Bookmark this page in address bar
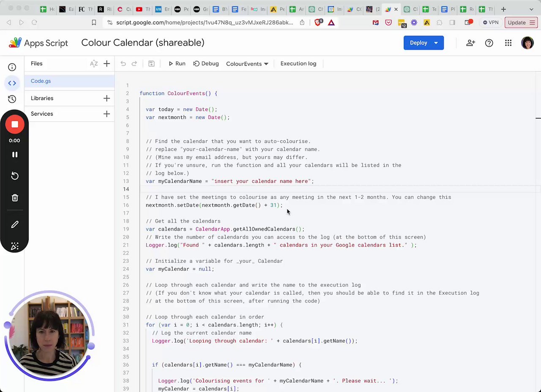The image size is (541, 392). (x=94, y=22)
